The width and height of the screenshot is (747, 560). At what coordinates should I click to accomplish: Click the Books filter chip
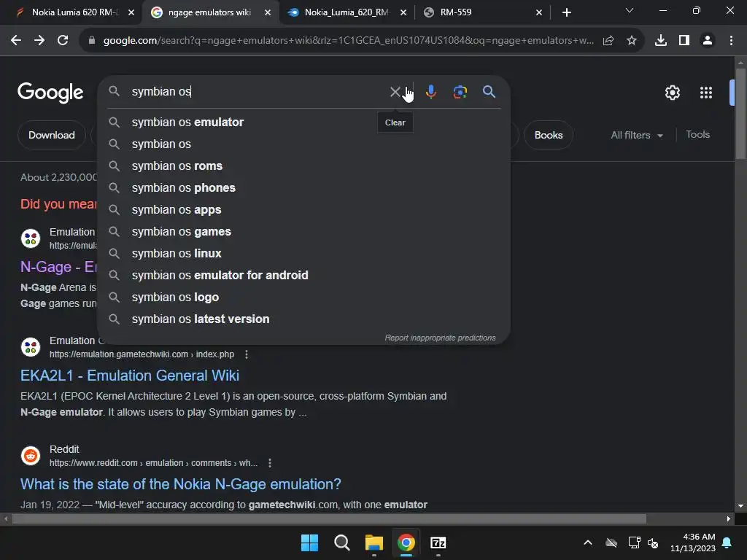pyautogui.click(x=549, y=135)
